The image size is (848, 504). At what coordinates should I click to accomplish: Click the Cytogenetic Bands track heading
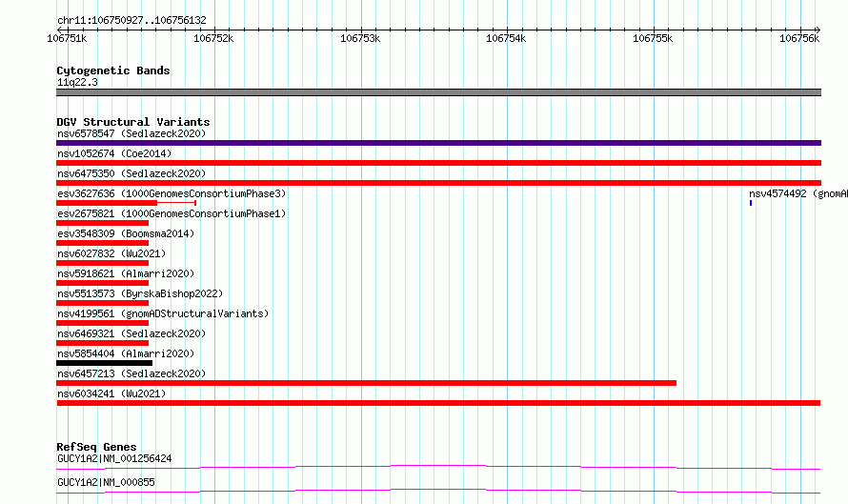tap(113, 71)
